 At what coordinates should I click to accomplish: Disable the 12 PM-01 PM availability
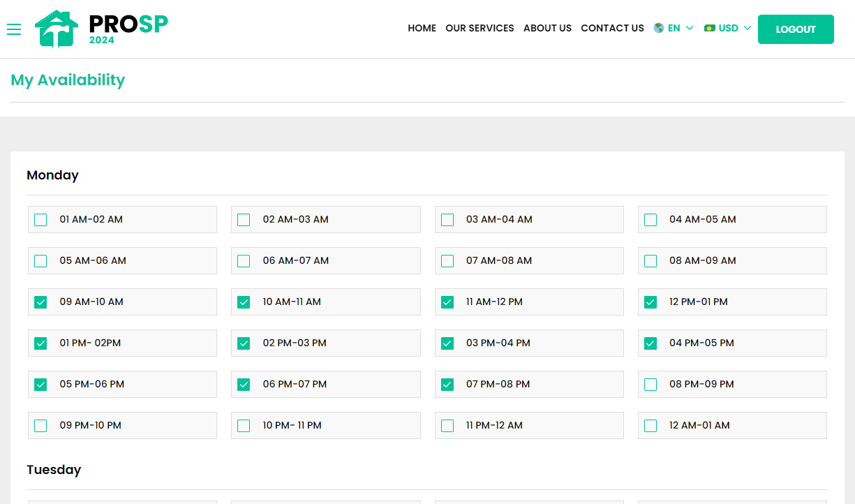(650, 302)
